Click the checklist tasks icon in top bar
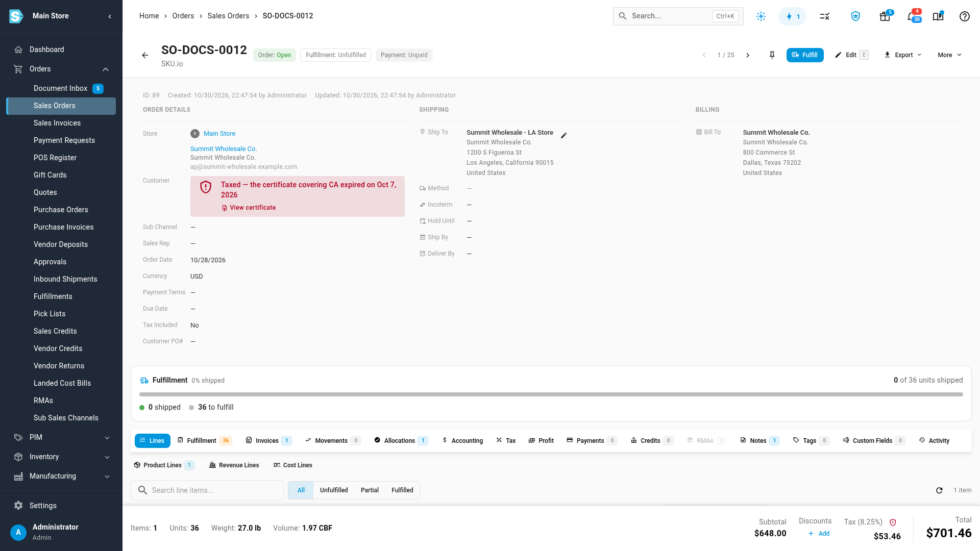980x551 pixels. (824, 16)
